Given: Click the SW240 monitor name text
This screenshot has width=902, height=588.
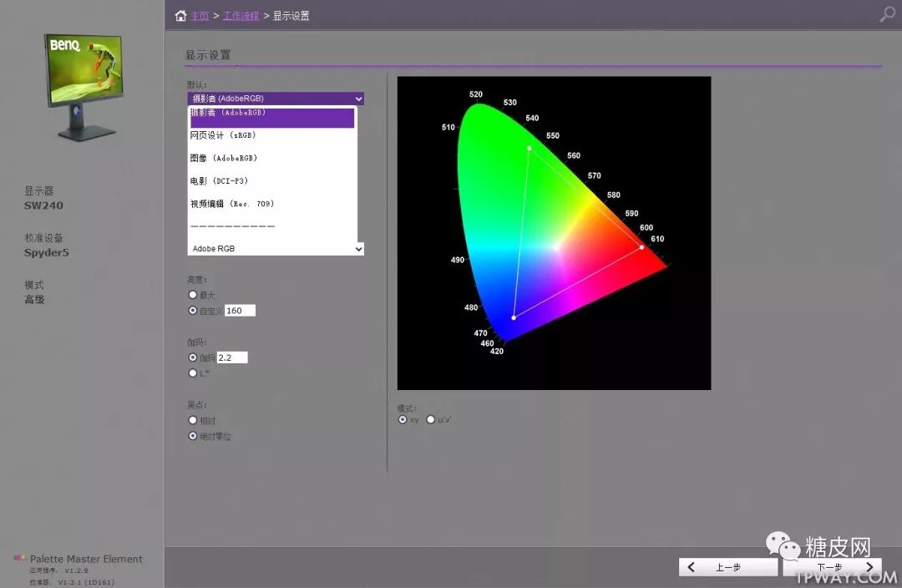Looking at the screenshot, I should pyautogui.click(x=43, y=205).
